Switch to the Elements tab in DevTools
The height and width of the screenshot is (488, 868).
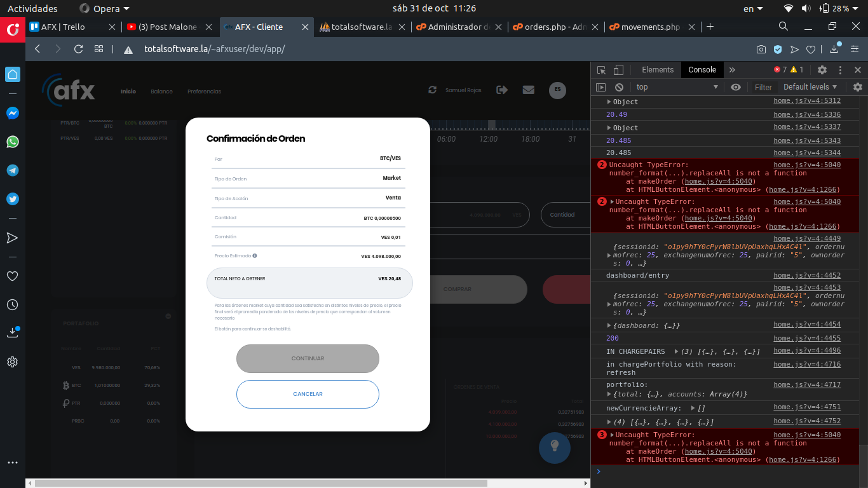tap(657, 70)
